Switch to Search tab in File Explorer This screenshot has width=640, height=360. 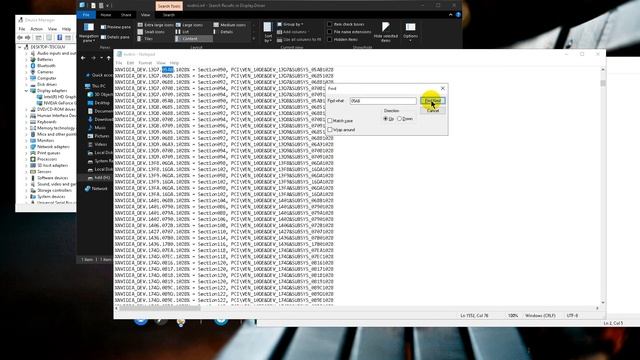pyautogui.click(x=169, y=15)
